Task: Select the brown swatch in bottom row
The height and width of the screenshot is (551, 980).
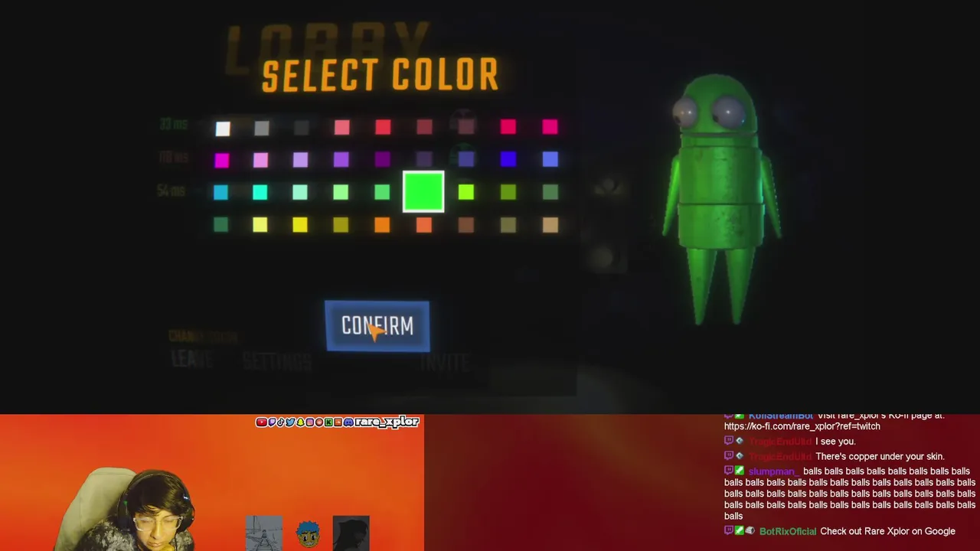Action: 466,225
